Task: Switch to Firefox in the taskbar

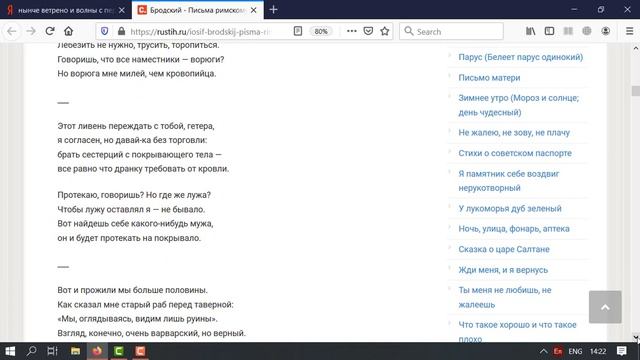Action: [97, 351]
